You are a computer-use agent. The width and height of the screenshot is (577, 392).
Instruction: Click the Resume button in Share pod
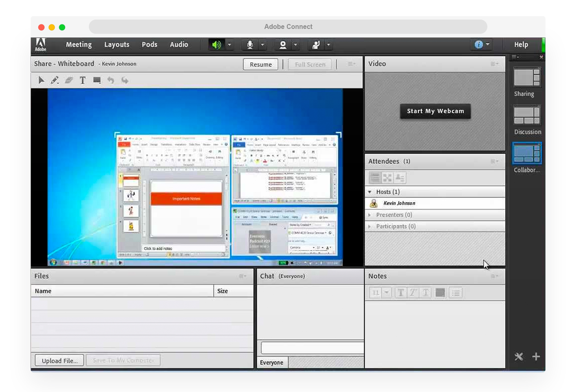click(x=261, y=64)
